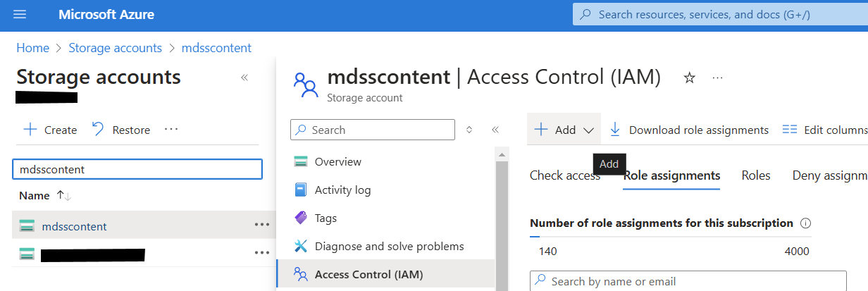
Task: Switch to the Check access tab
Action: pyautogui.click(x=565, y=175)
